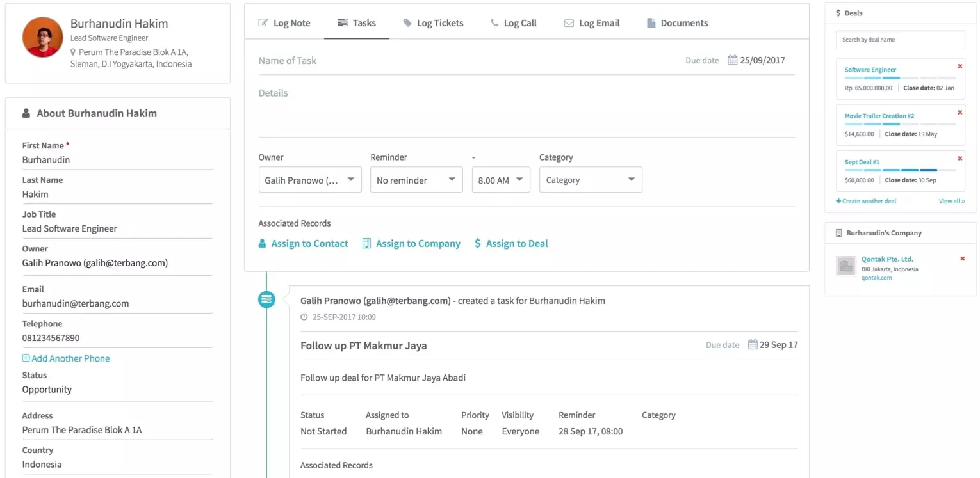Switch to the Log Tickets tab
This screenshot has width=980, height=478.
[433, 23]
